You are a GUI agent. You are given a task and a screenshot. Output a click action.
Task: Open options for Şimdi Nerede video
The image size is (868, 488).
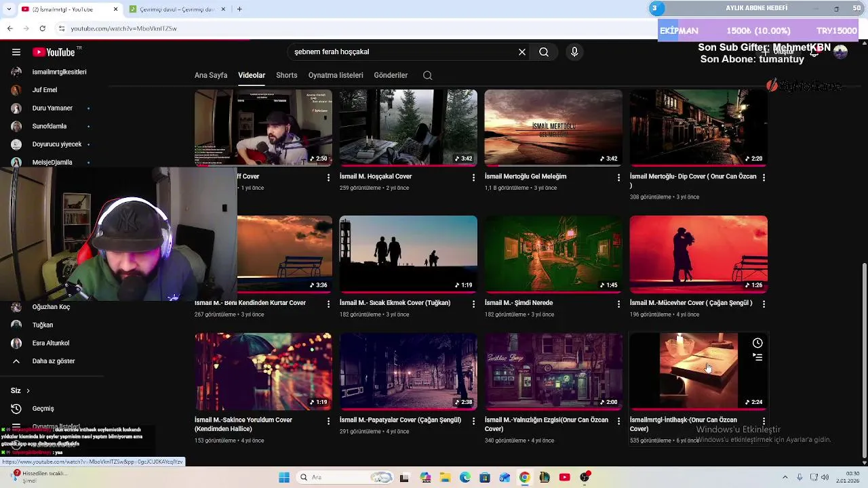618,304
